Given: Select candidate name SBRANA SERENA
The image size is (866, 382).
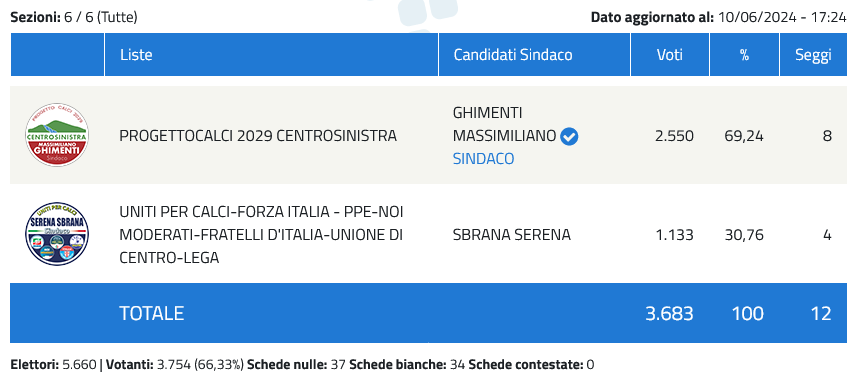Looking at the screenshot, I should click(511, 235).
